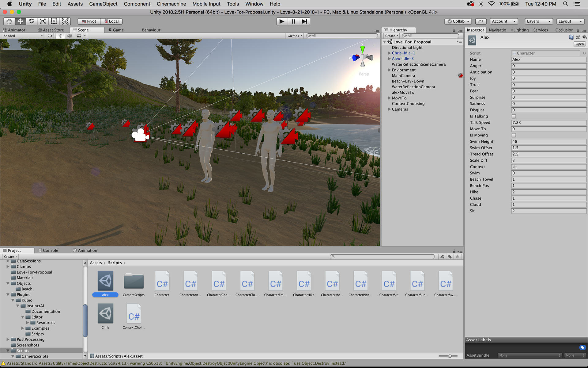Expand the Cameras object

pyautogui.click(x=389, y=109)
